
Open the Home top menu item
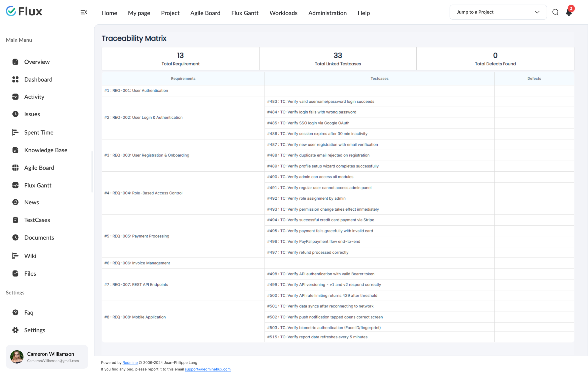109,13
